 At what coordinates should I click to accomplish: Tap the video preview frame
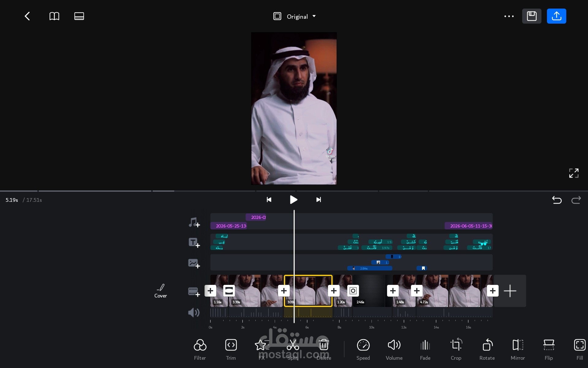[x=294, y=109]
